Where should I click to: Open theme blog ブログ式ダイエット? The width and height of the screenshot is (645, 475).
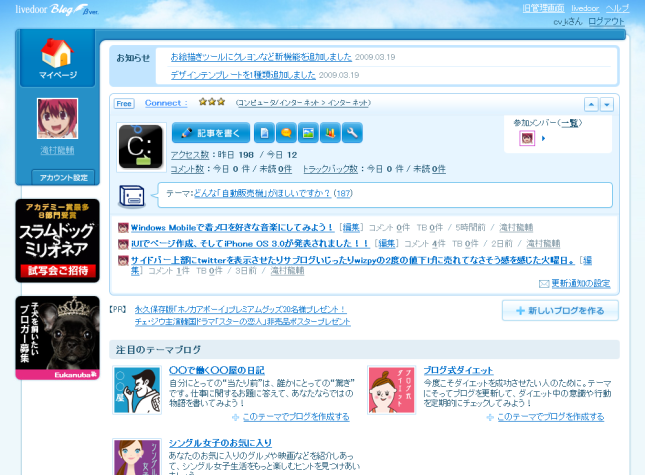pos(459,370)
